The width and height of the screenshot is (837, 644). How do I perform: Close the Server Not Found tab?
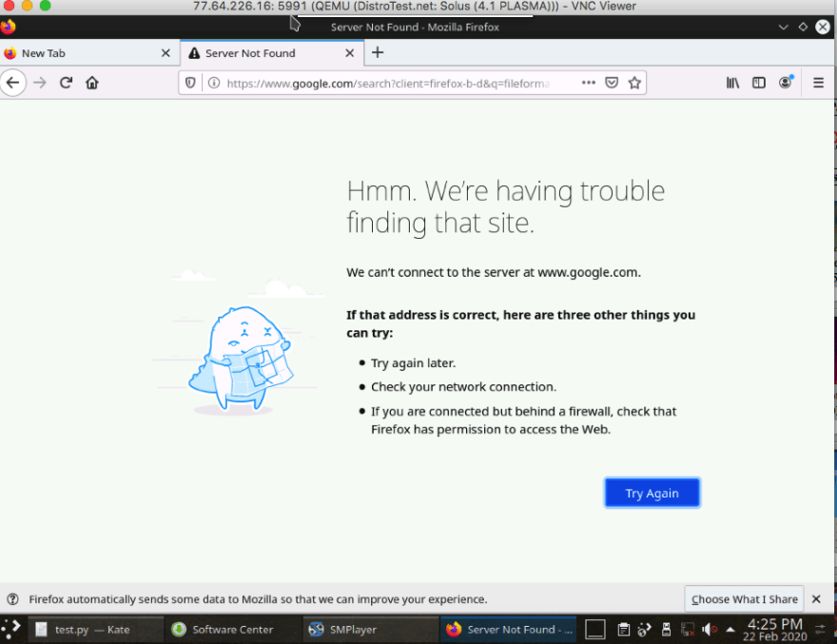click(x=350, y=53)
